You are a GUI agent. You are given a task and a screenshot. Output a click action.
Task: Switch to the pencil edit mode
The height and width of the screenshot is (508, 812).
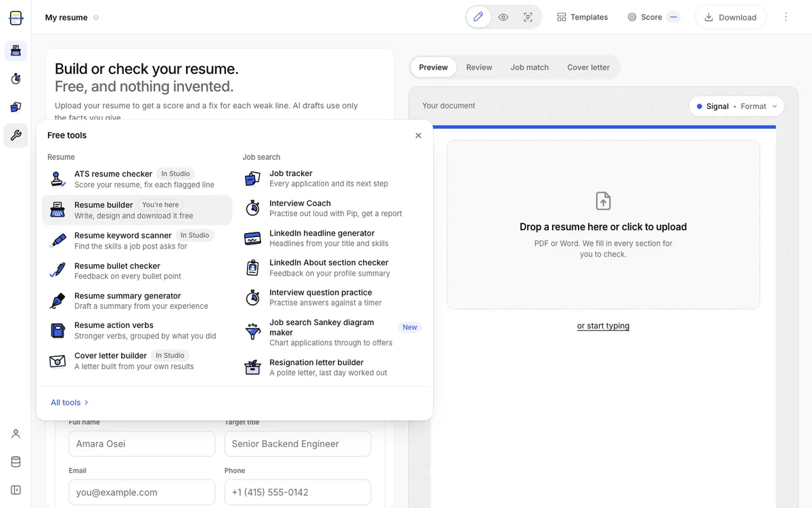478,17
